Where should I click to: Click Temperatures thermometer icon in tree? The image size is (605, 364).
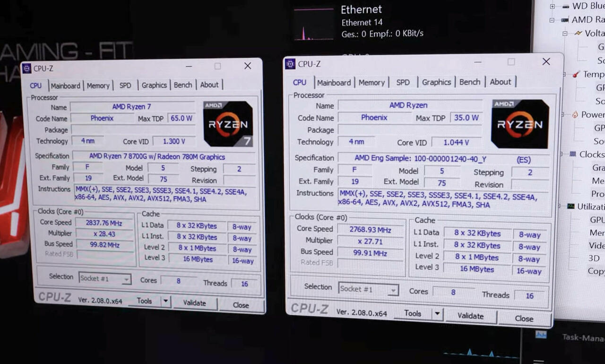click(x=576, y=74)
